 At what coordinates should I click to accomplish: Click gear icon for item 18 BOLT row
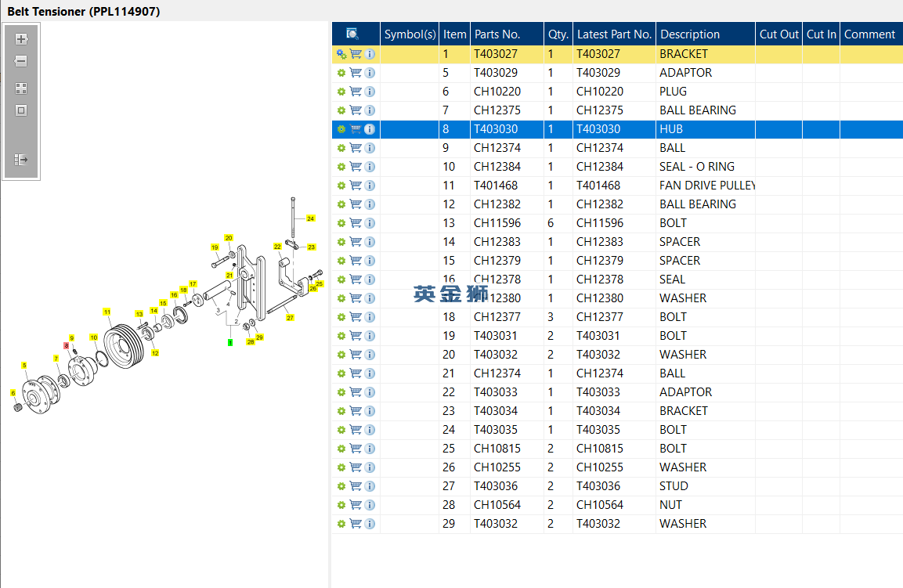click(341, 317)
